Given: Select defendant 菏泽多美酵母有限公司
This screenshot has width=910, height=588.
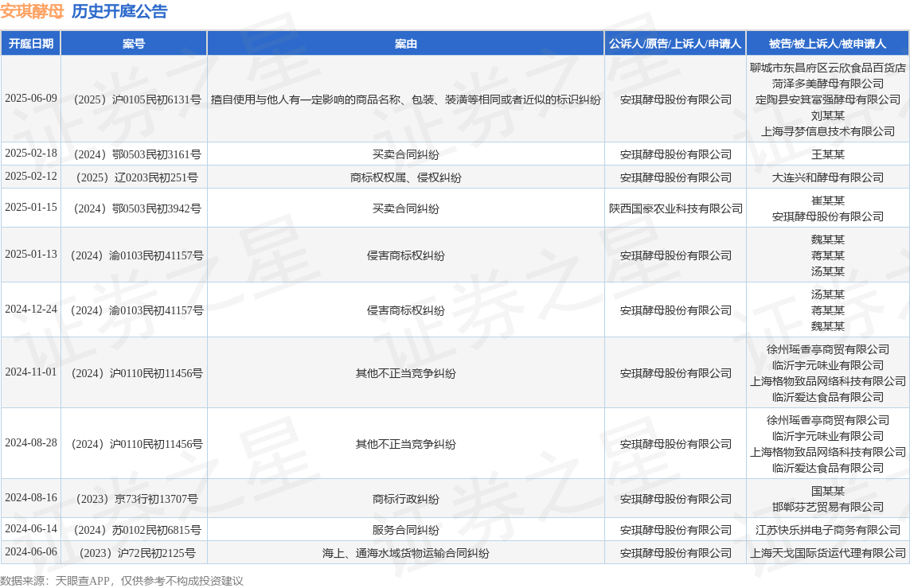Looking at the screenshot, I should [827, 84].
